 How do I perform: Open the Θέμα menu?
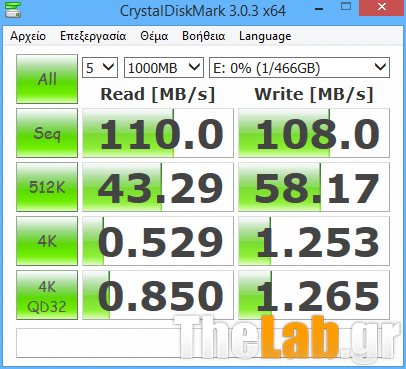[154, 36]
